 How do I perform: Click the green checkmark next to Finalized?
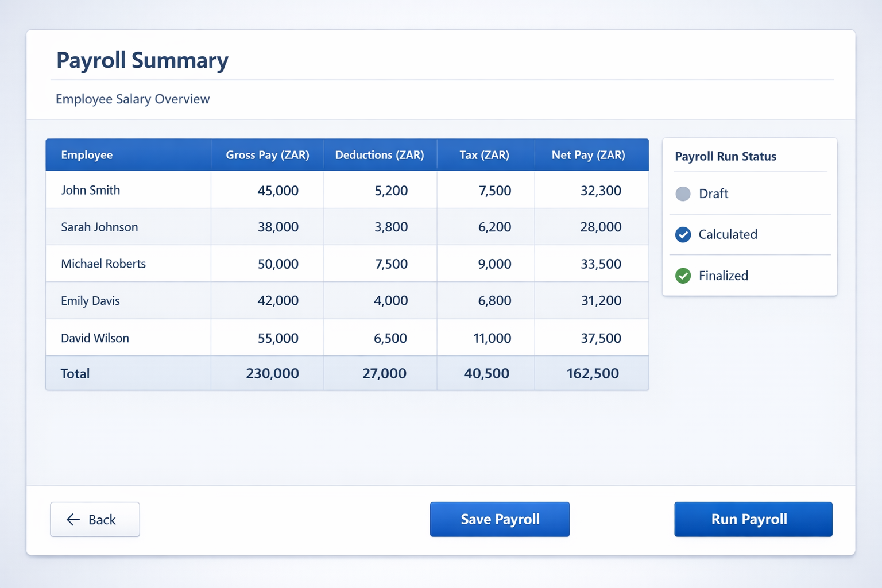[x=683, y=276]
